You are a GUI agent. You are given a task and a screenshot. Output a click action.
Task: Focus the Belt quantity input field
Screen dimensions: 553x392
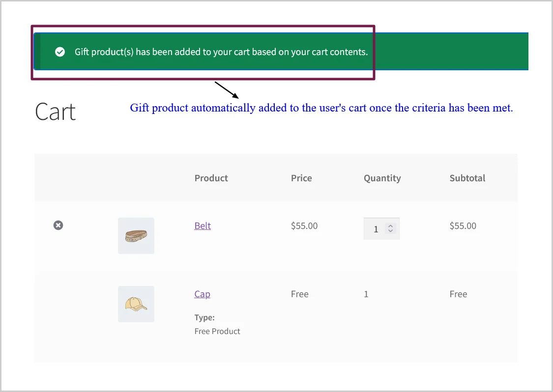point(381,229)
